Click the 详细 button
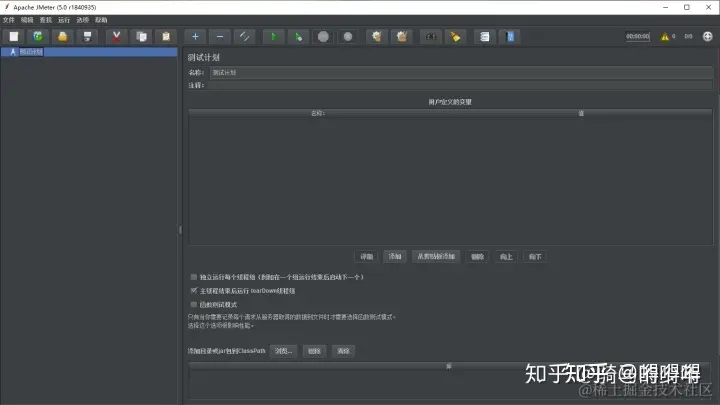 [x=366, y=257]
